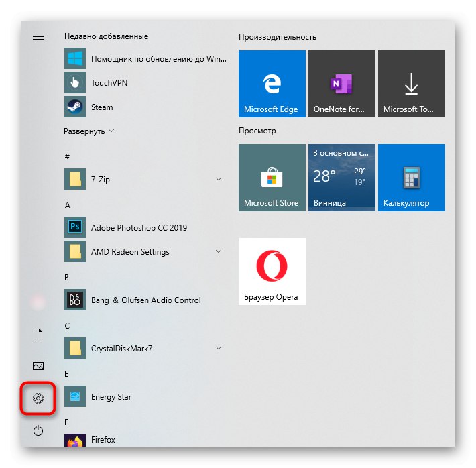
Task: Open the Браузер Opera tile
Action: click(x=272, y=272)
